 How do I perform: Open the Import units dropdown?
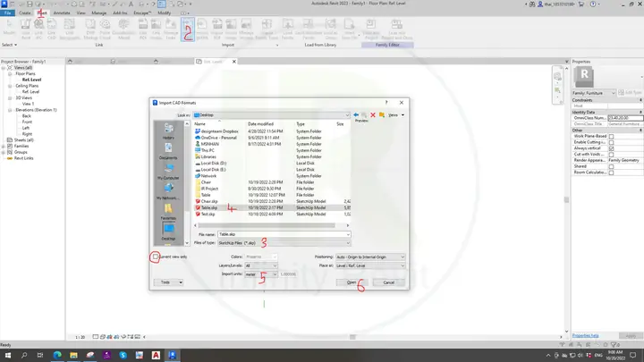click(x=261, y=274)
